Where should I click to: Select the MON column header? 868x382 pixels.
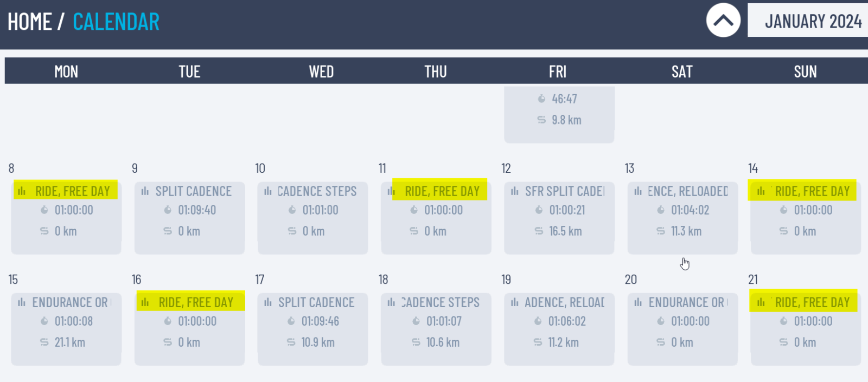66,72
